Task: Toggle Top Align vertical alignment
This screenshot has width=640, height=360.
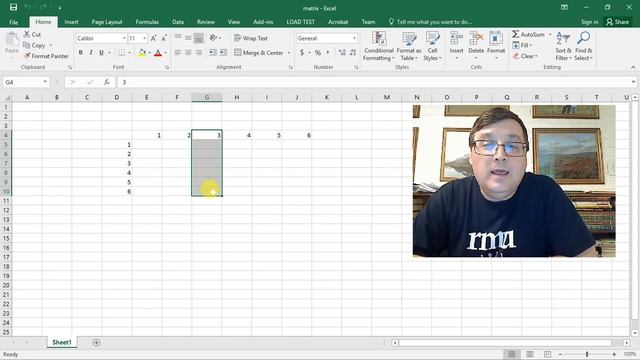Action: click(178, 38)
